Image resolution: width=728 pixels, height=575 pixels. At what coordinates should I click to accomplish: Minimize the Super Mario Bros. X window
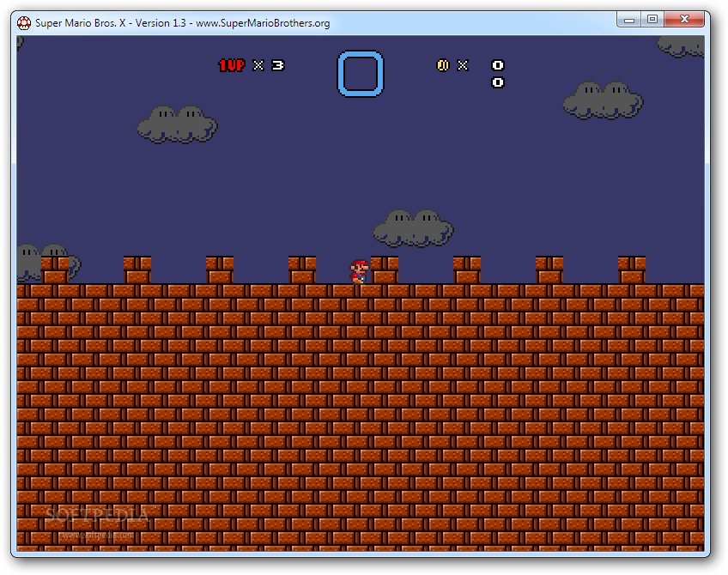point(629,20)
